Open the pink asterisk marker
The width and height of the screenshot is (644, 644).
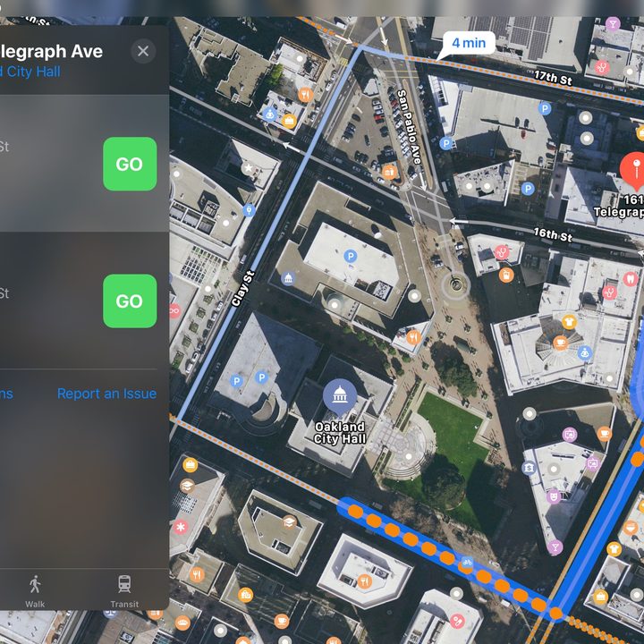click(181, 527)
